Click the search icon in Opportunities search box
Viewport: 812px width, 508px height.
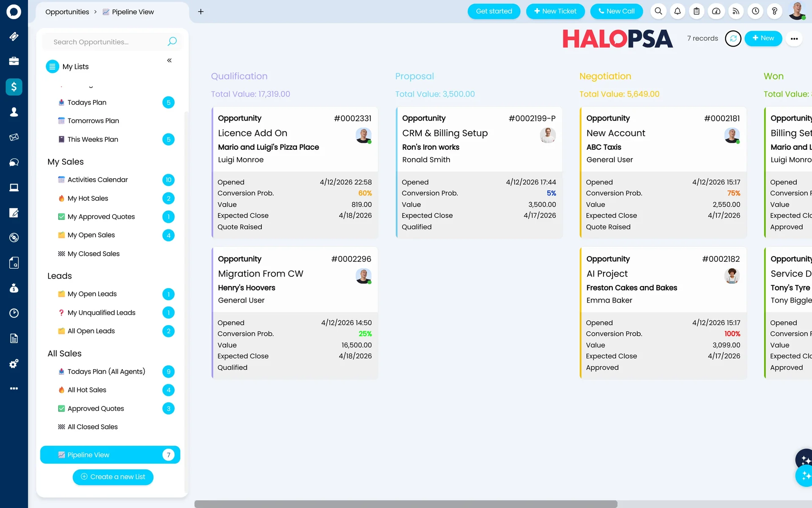coord(172,41)
